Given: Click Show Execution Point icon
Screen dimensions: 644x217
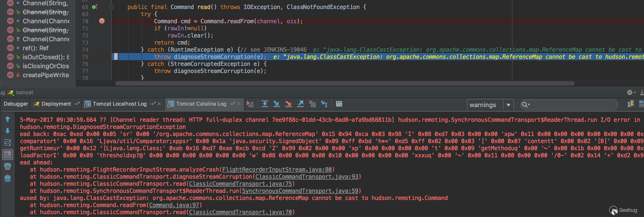Looking at the screenshot, I should point(250,104).
